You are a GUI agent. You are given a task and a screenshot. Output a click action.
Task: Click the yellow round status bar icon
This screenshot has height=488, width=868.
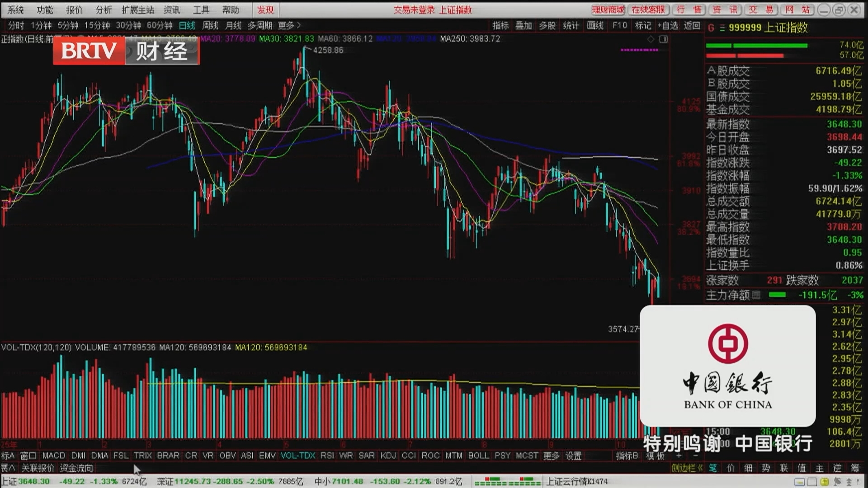(x=825, y=482)
